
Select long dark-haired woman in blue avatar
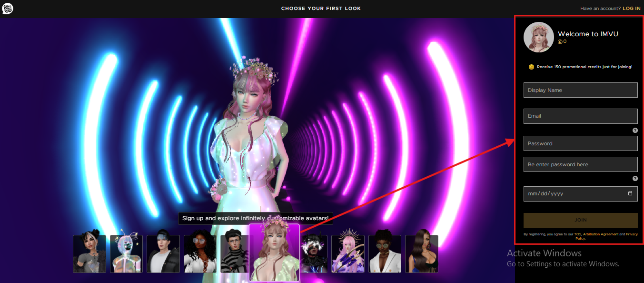point(422,254)
